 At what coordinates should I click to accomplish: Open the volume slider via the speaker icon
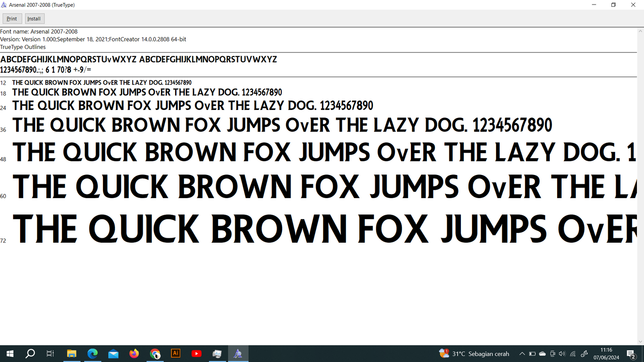pyautogui.click(x=562, y=353)
